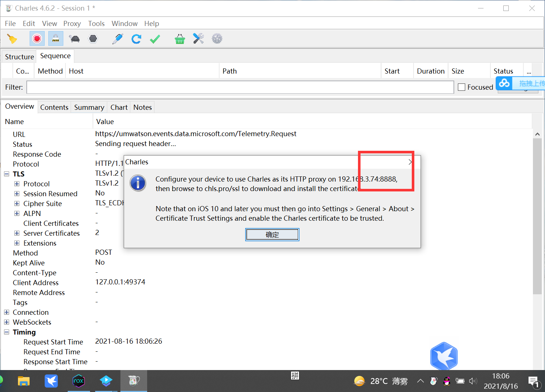The width and height of the screenshot is (545, 392).
Task: Sort by the Start column header
Action: tap(397, 71)
